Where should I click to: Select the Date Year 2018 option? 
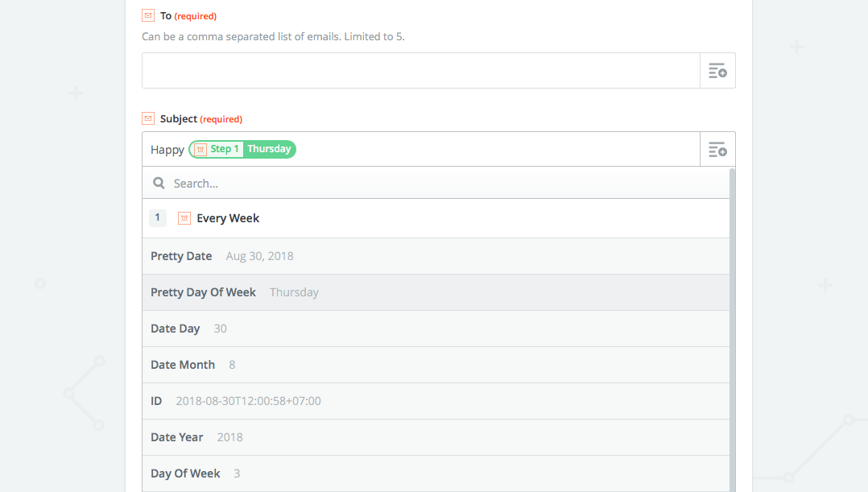click(x=436, y=437)
